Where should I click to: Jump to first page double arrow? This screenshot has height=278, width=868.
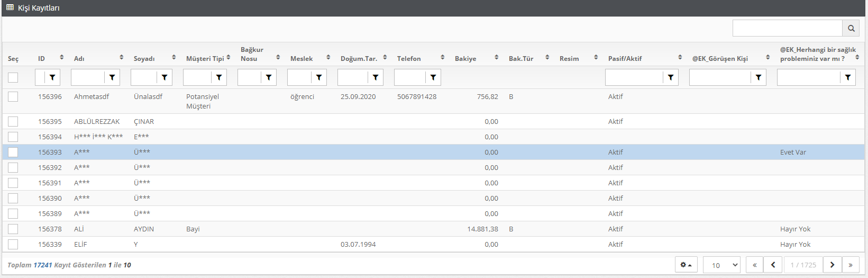[x=754, y=265]
